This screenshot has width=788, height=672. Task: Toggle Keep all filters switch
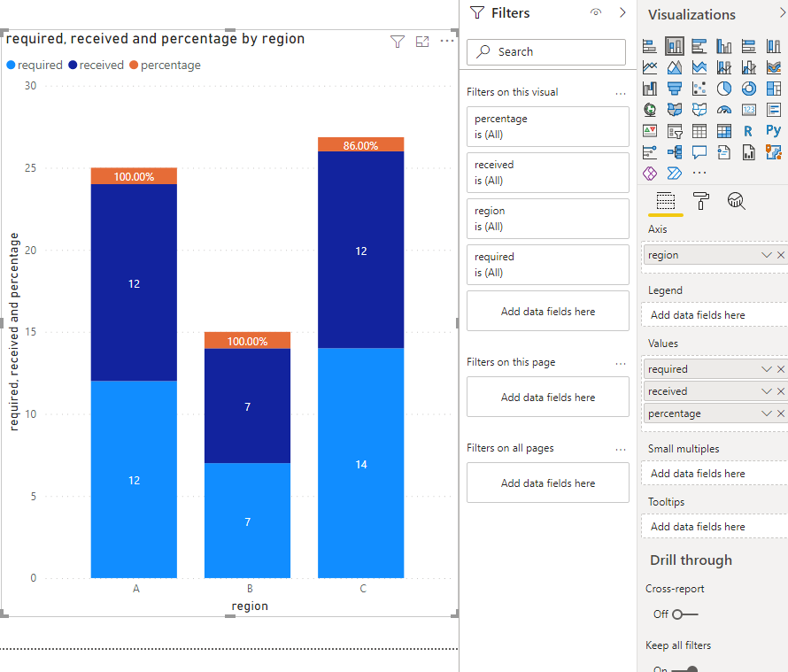pyautogui.click(x=684, y=669)
